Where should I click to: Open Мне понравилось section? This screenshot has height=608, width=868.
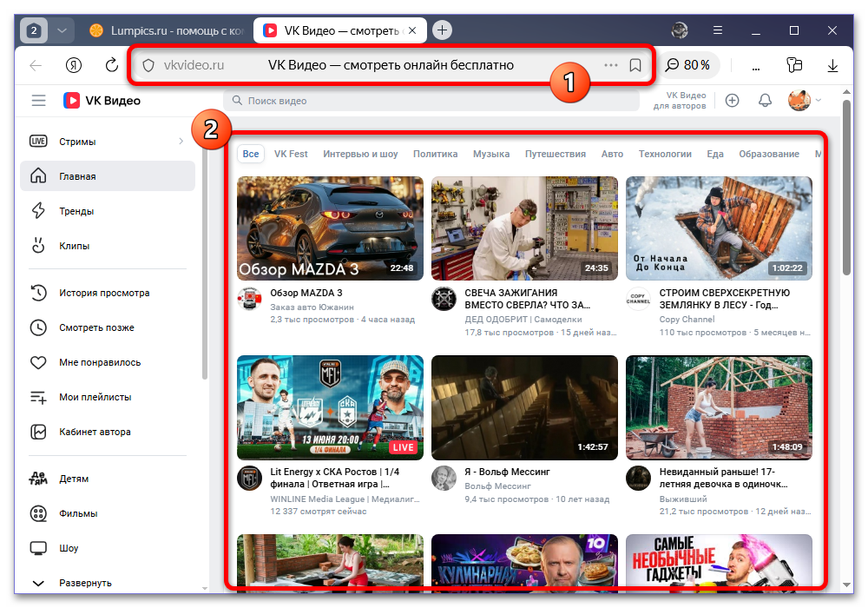coord(108,362)
